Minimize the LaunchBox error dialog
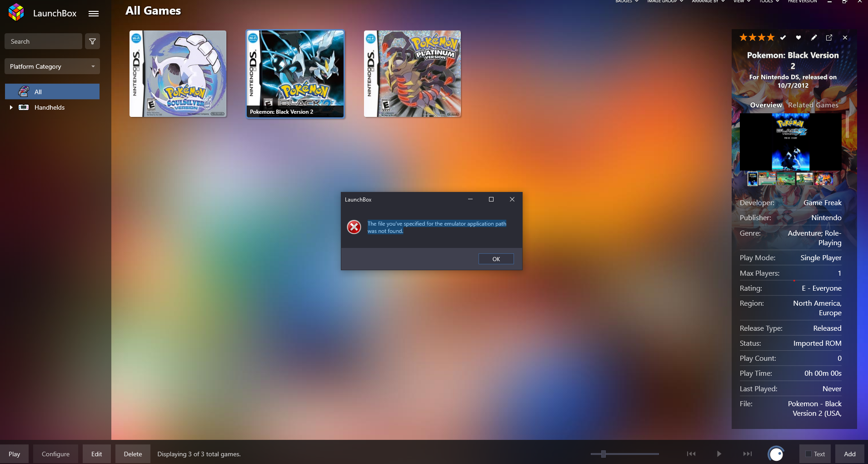Viewport: 868px width, 464px height. [470, 199]
